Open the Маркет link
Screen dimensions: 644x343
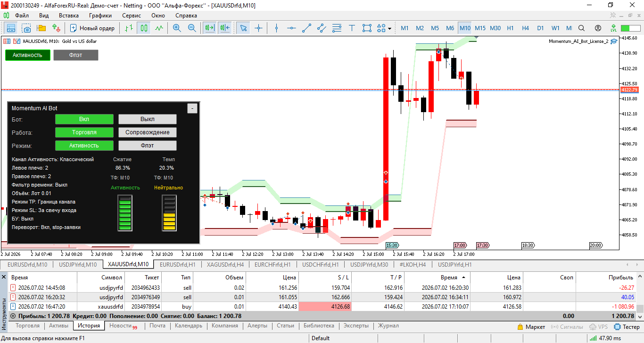click(531, 327)
